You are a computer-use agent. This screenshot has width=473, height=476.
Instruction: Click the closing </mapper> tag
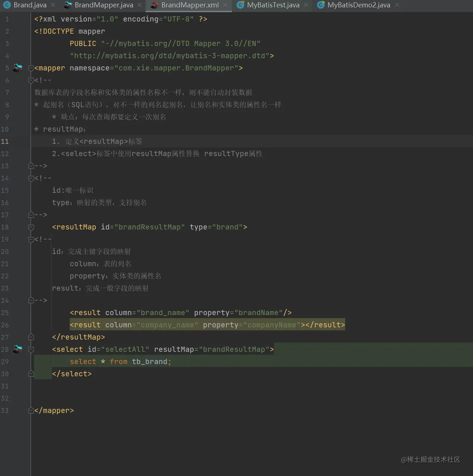pos(54,410)
